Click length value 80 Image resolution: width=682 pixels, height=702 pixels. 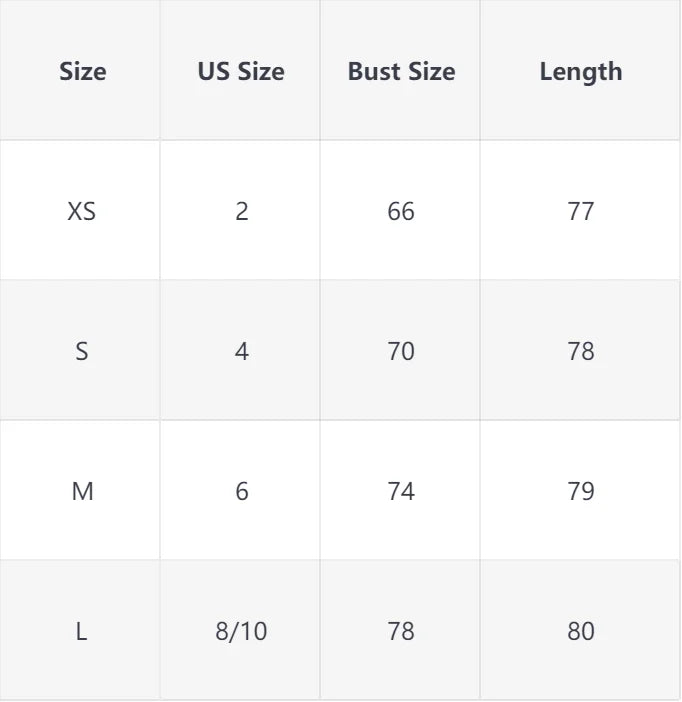click(x=580, y=632)
